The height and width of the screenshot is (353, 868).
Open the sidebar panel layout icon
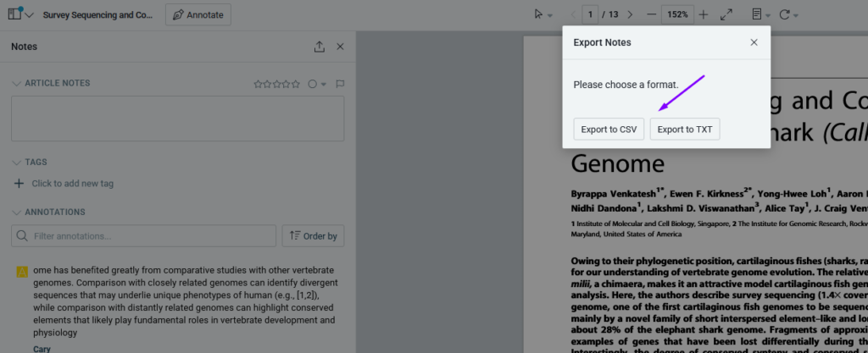tap(16, 14)
